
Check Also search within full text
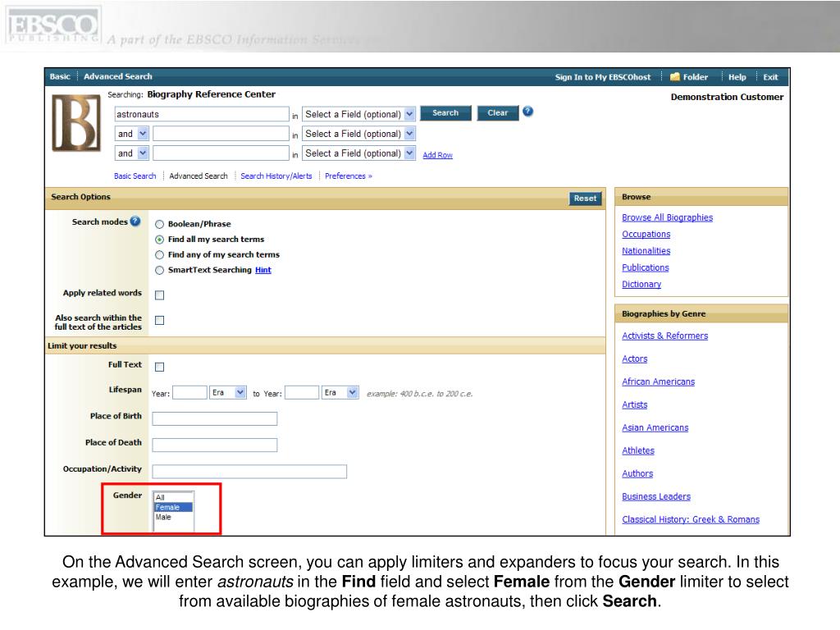pos(159,321)
